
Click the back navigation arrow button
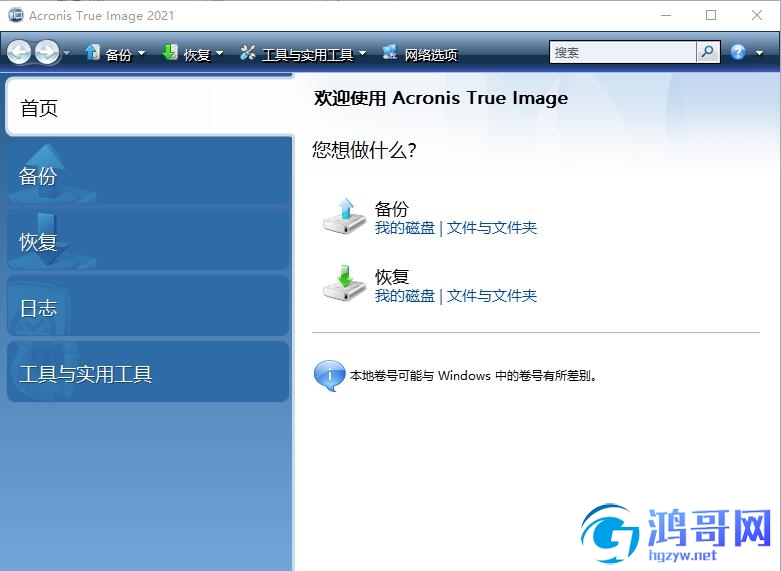[x=19, y=52]
